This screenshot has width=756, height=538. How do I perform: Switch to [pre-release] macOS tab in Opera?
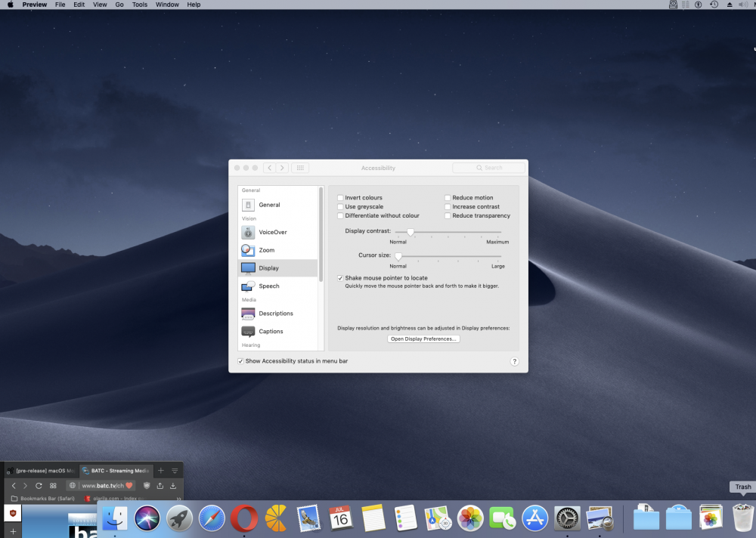pos(41,471)
